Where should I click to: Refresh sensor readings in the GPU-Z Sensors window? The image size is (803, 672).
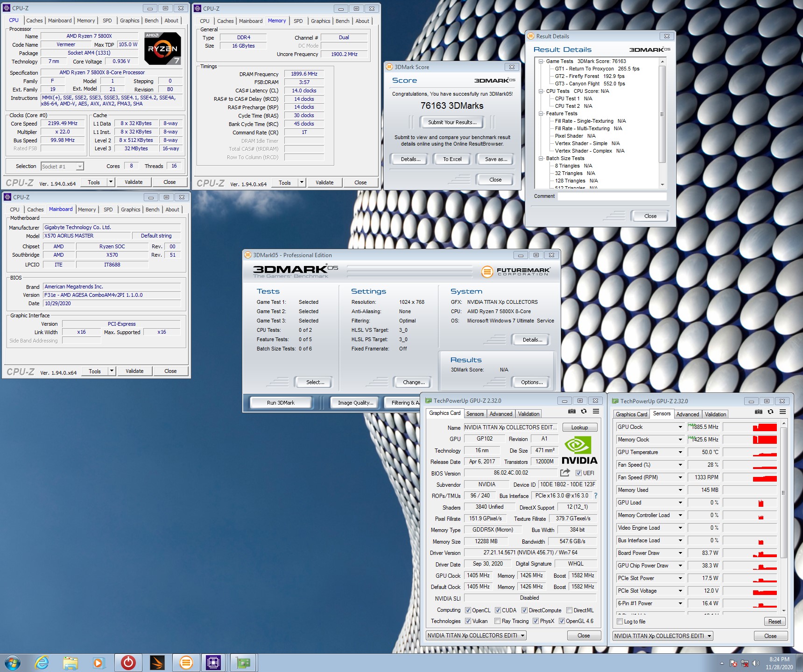pos(770,412)
